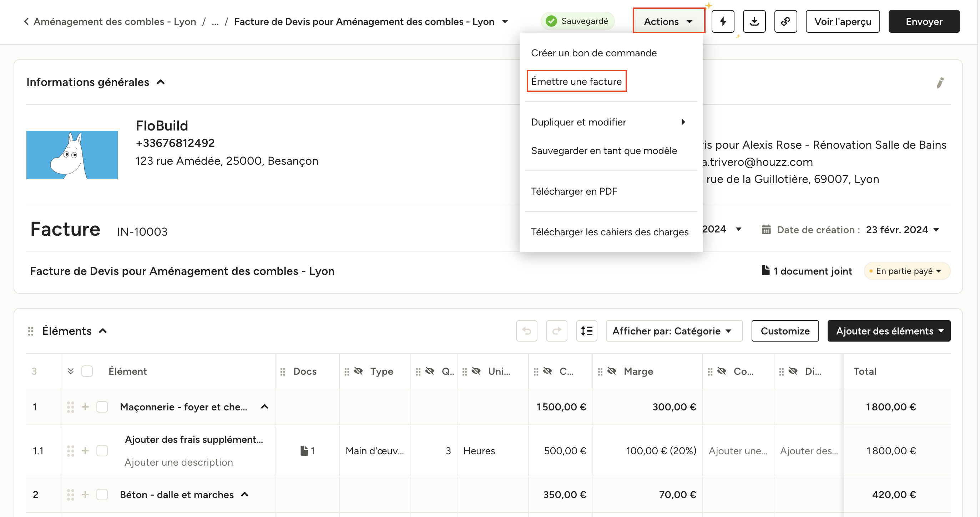Viewport: 980px width, 517px height.
Task: Choose Télécharger les cahiers des charges
Action: click(x=610, y=232)
